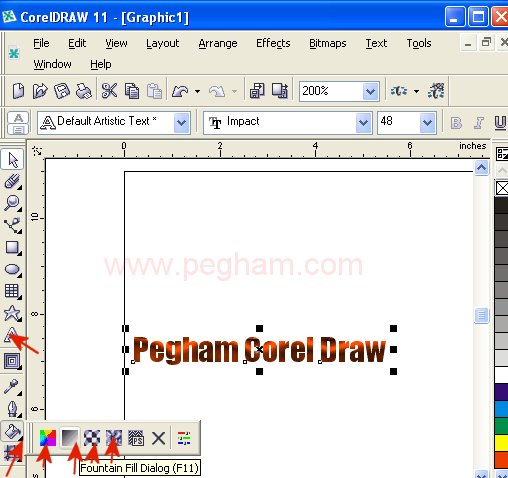Screen dimensions: 508x478
Task: Select the Freehand tool
Action: point(13,225)
